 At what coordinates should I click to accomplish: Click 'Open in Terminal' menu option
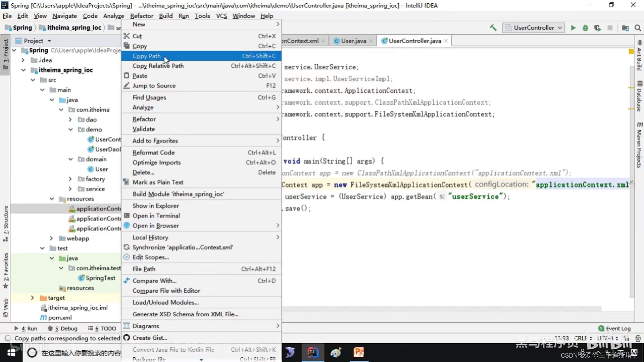[x=156, y=216]
